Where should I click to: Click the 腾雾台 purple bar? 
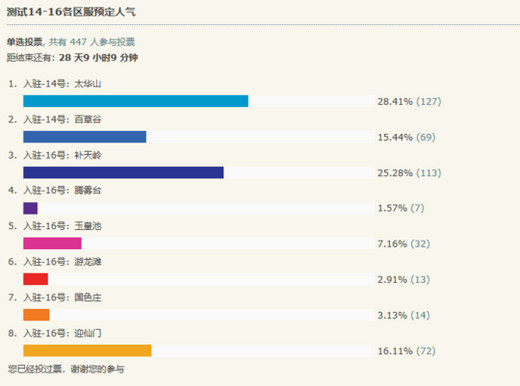point(30,208)
